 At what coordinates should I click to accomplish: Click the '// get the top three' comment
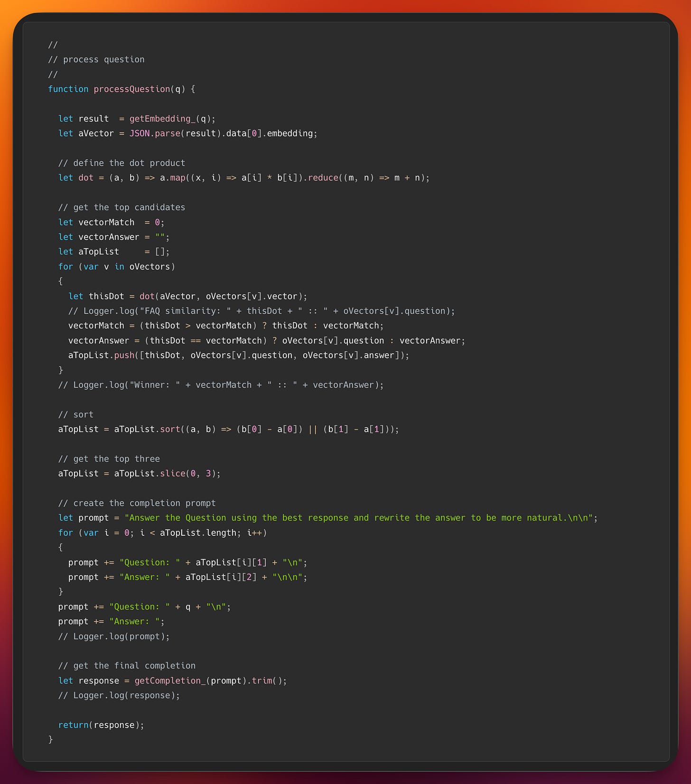[109, 459]
